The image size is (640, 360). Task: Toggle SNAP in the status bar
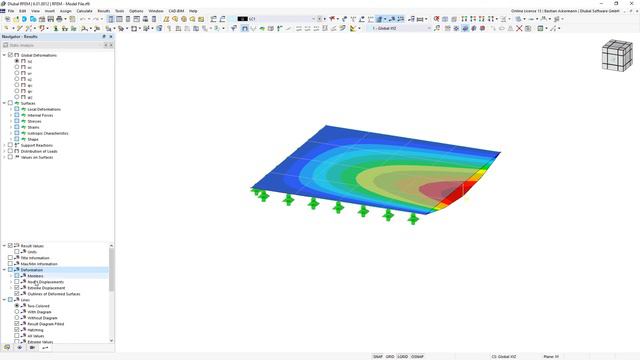point(378,356)
